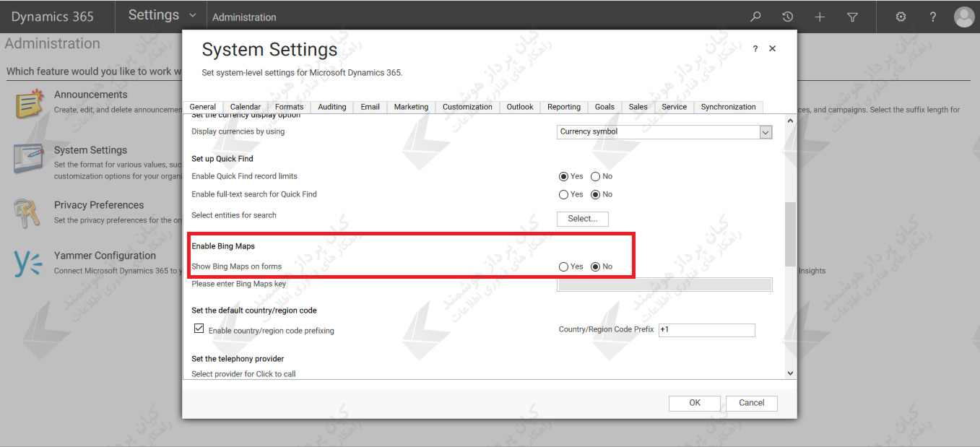Viewport: 980px width, 447px height.
Task: Open the Privacy Preferences link
Action: (x=99, y=205)
